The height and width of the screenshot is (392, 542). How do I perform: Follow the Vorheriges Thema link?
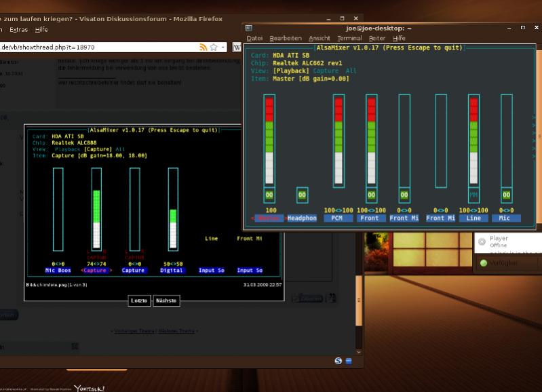point(134,331)
